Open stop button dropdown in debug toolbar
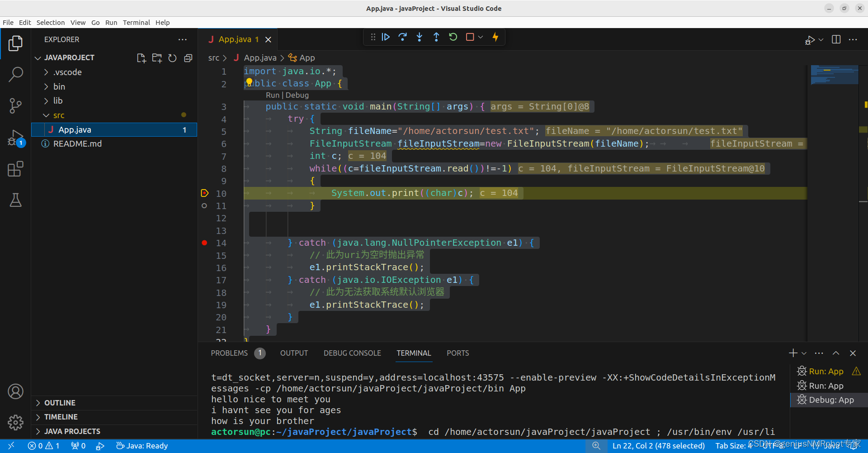 point(481,37)
